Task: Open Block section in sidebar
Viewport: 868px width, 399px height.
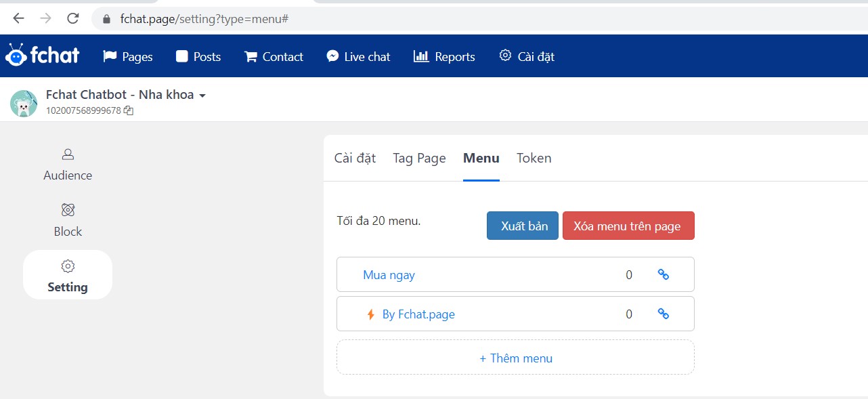Action: coord(68,220)
